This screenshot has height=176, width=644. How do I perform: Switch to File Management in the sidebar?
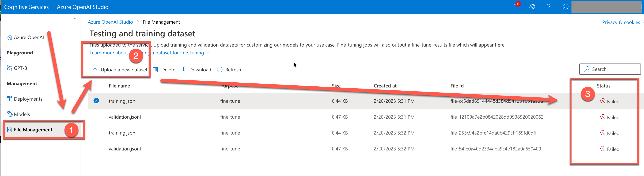[33, 130]
